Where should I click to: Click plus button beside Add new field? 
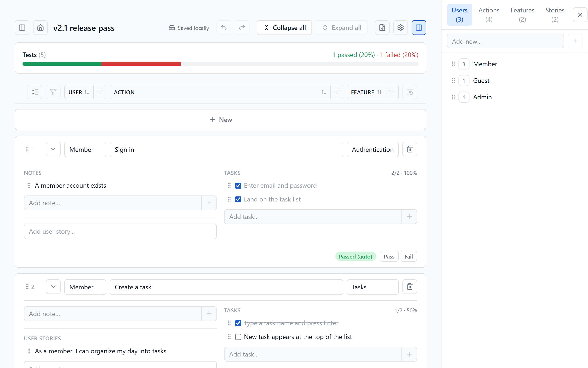click(575, 41)
